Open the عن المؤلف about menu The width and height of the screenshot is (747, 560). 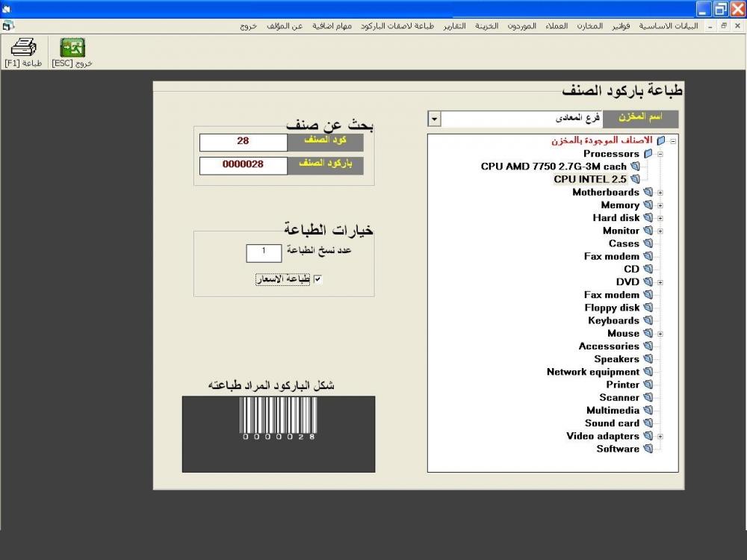click(285, 25)
